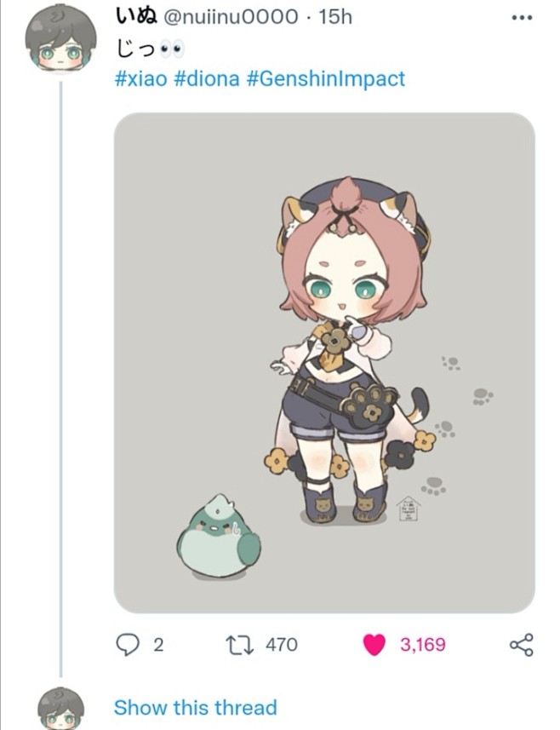Open the Diona chibi artwork image
Viewport: 560px width, 730px height.
point(324,363)
